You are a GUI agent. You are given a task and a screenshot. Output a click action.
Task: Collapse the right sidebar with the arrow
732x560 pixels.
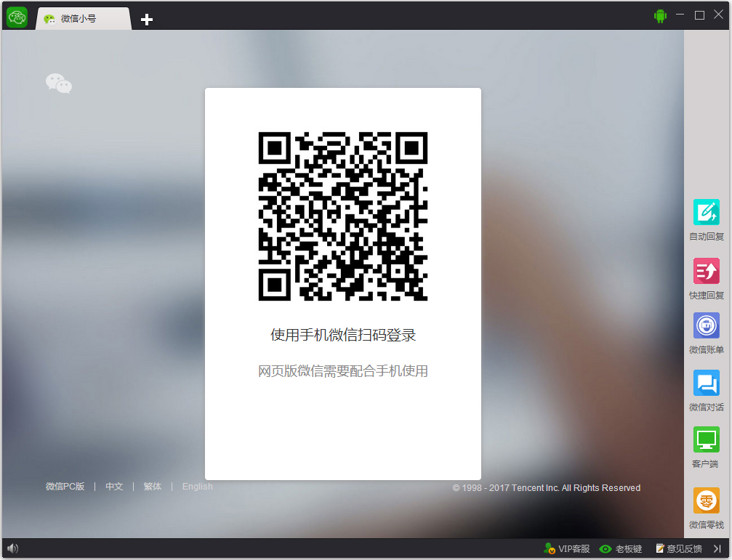(x=719, y=548)
